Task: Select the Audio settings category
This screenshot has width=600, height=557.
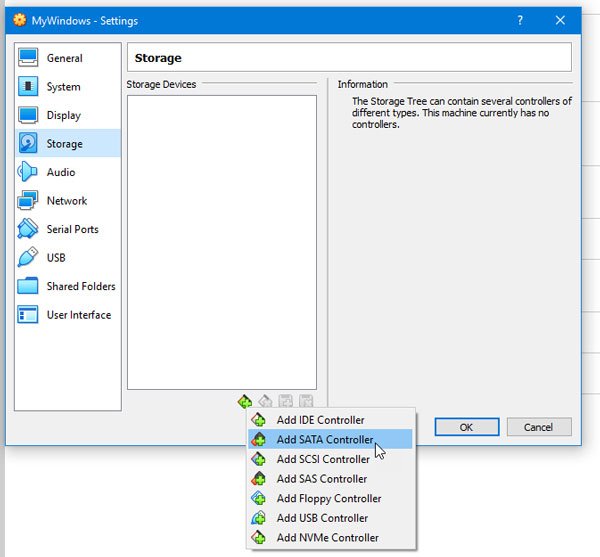Action: pos(60,172)
